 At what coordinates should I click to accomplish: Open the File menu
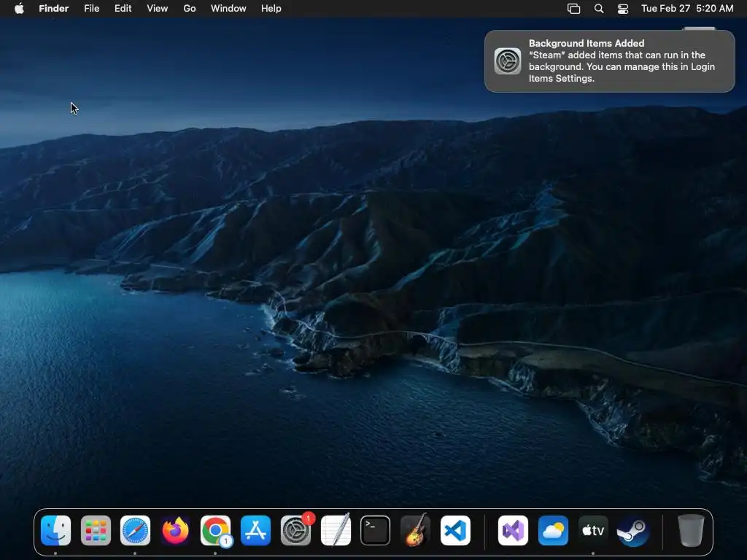click(92, 9)
